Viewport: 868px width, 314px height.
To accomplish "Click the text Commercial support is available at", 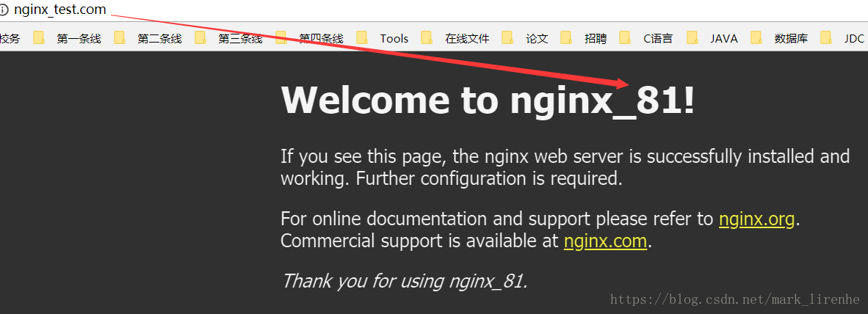I will coord(420,241).
